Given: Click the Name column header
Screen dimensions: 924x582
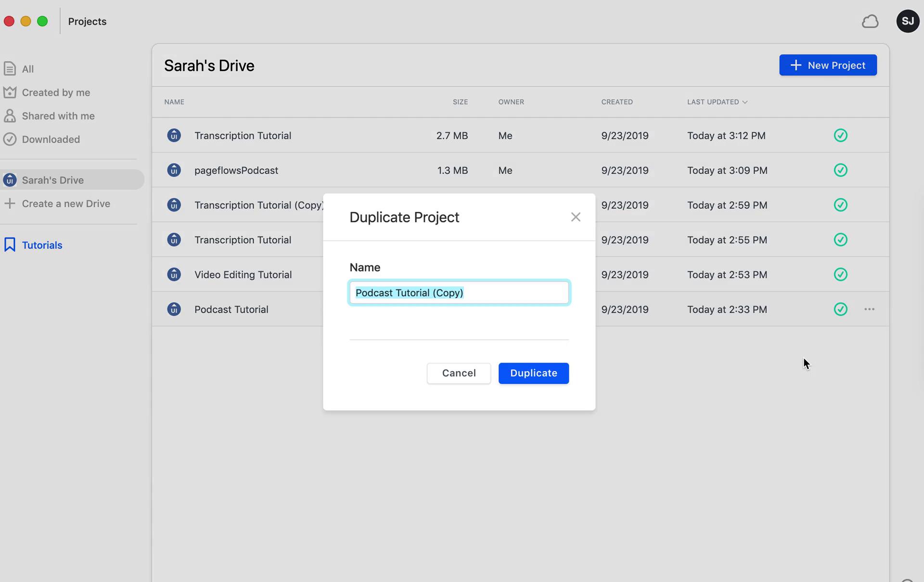Looking at the screenshot, I should [174, 102].
